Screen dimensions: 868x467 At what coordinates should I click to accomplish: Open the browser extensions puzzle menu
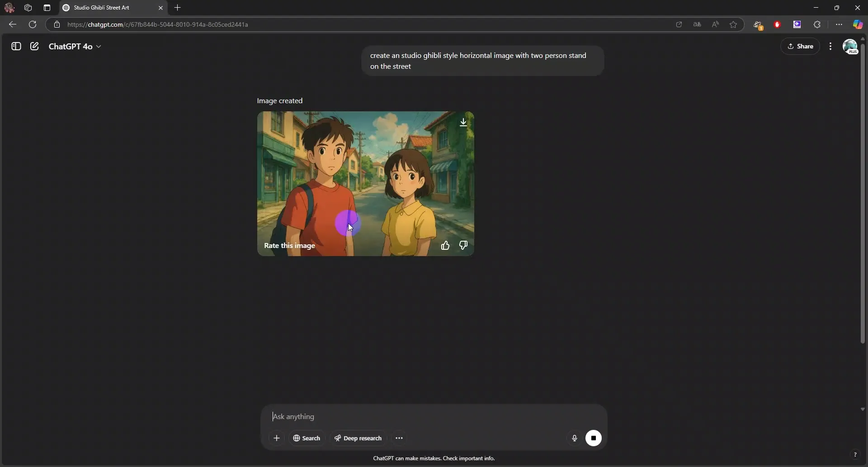(x=817, y=24)
